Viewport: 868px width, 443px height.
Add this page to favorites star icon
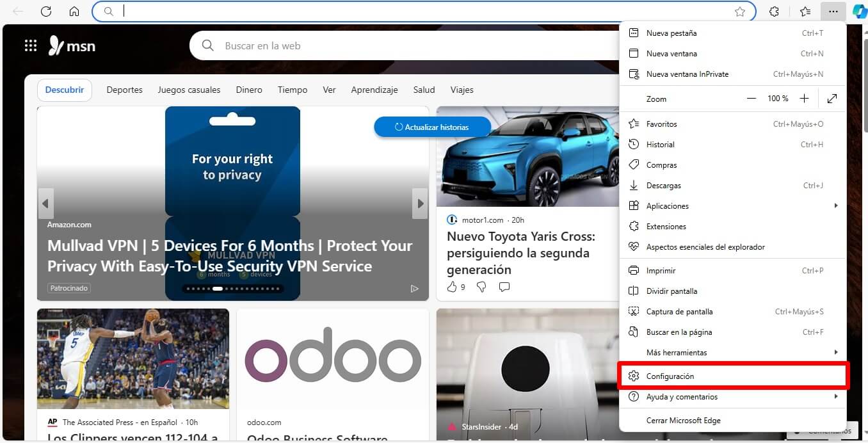tap(740, 12)
